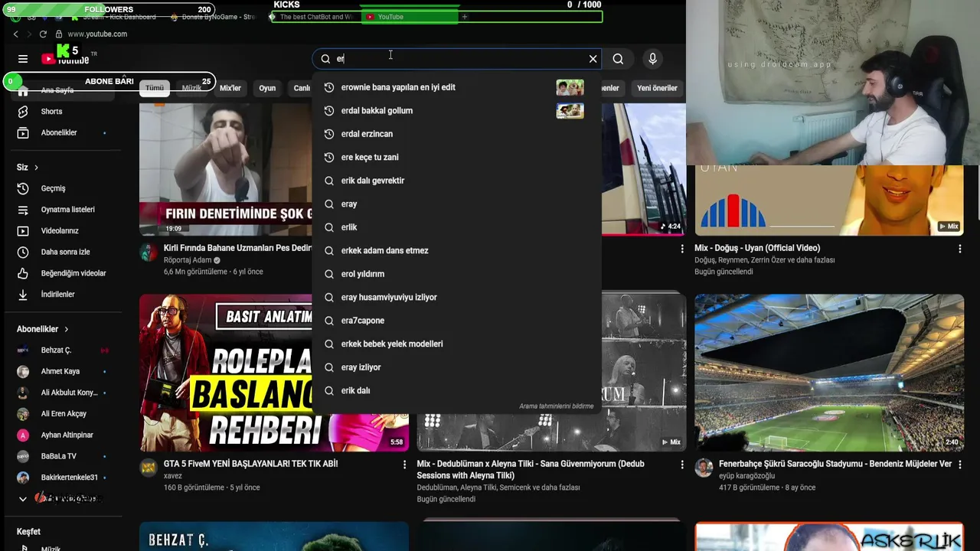Click the browser address bar www.youtube.com
Viewport: 980px width, 551px height.
[x=97, y=34]
